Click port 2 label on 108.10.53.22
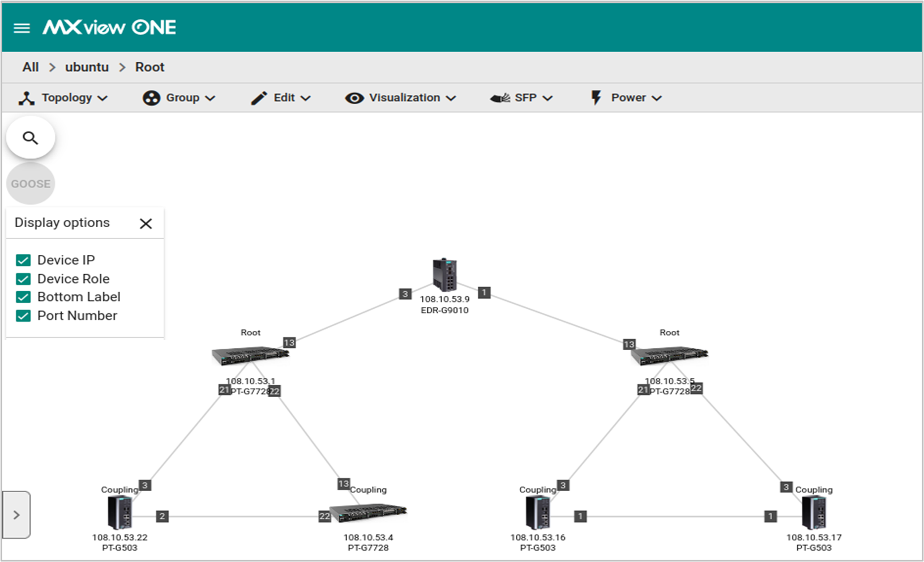This screenshot has width=924, height=562. (x=162, y=516)
